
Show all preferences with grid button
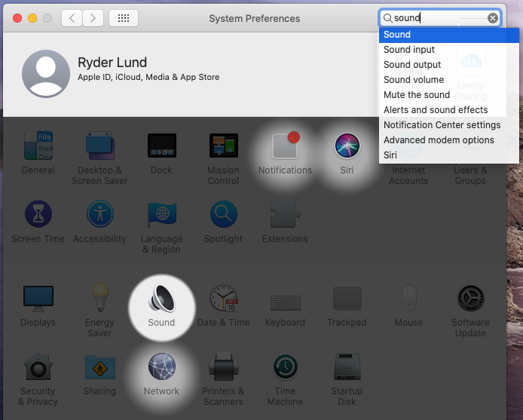click(124, 18)
